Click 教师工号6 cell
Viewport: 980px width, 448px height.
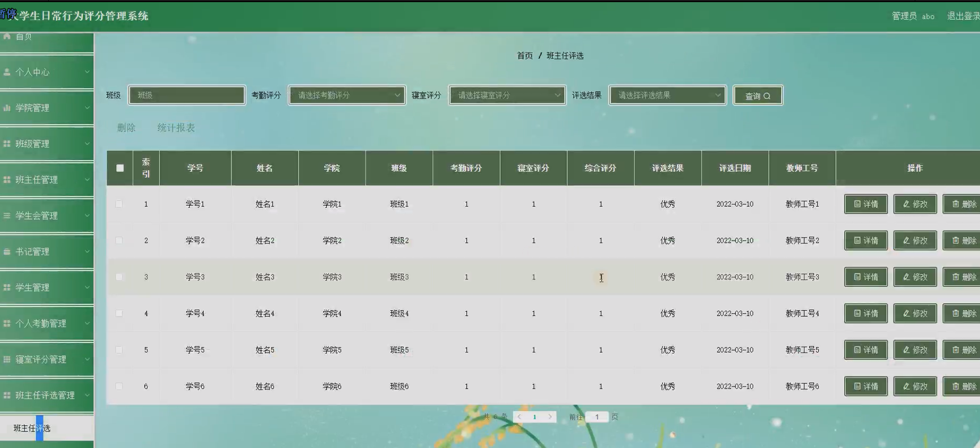[802, 386]
